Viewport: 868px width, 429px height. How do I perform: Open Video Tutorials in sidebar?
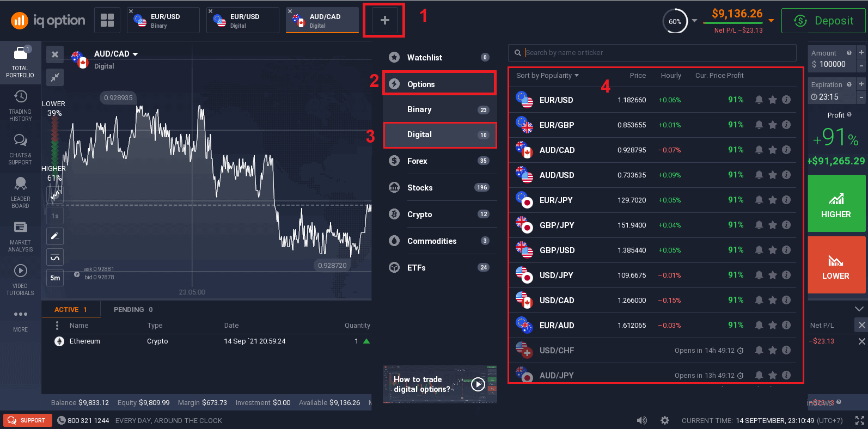point(20,279)
